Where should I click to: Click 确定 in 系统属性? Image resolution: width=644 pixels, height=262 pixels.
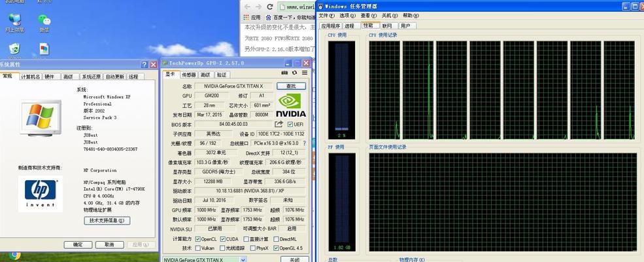pyautogui.click(x=78, y=245)
